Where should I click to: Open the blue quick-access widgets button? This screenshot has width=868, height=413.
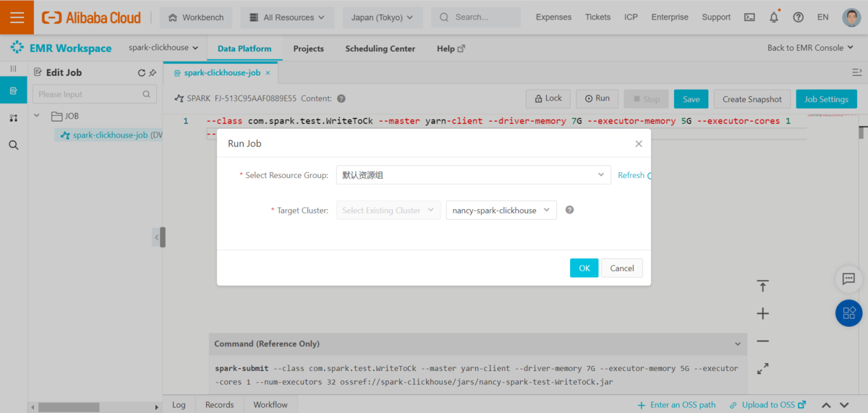849,312
